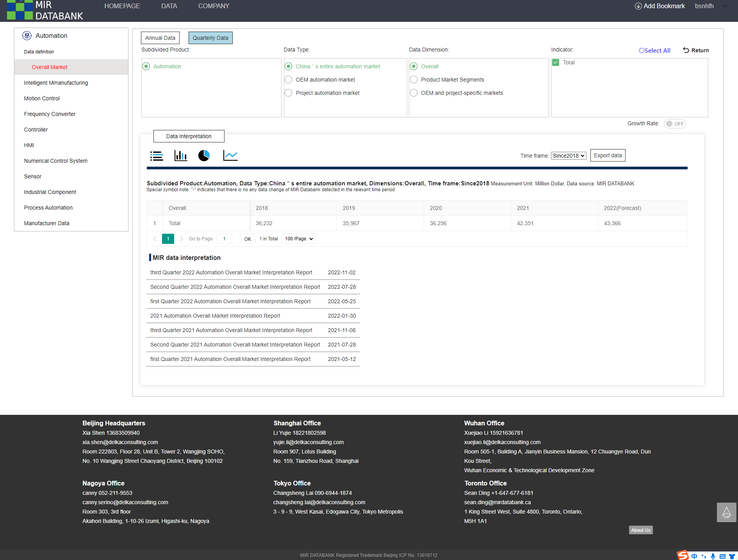Select the list view icon
This screenshot has height=560, width=738.
(156, 155)
